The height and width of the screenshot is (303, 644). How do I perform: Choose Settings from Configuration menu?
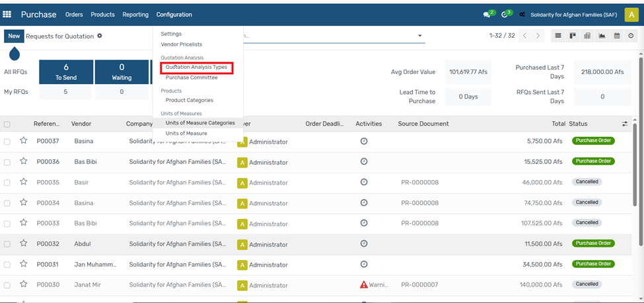(x=171, y=34)
